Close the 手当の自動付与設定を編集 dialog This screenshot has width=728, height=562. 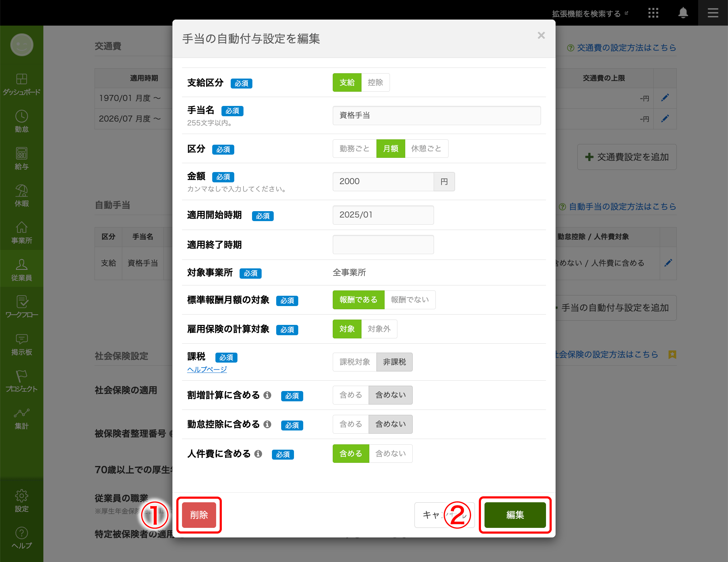point(541,35)
